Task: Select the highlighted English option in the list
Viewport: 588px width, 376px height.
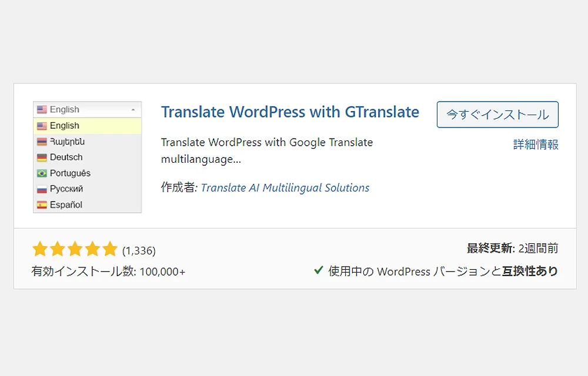Action: (x=88, y=126)
